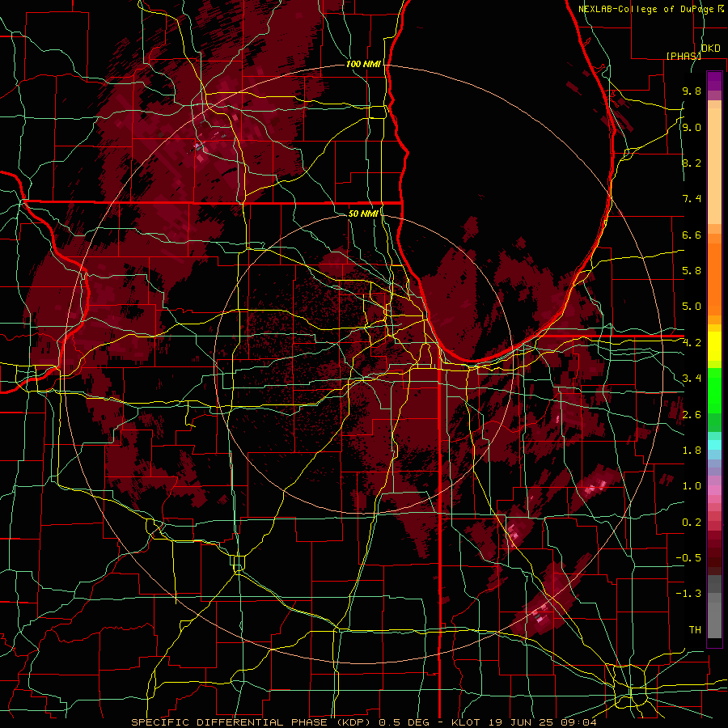The height and width of the screenshot is (728, 728).
Task: Click the 1.8 scale value
Action: point(692,451)
